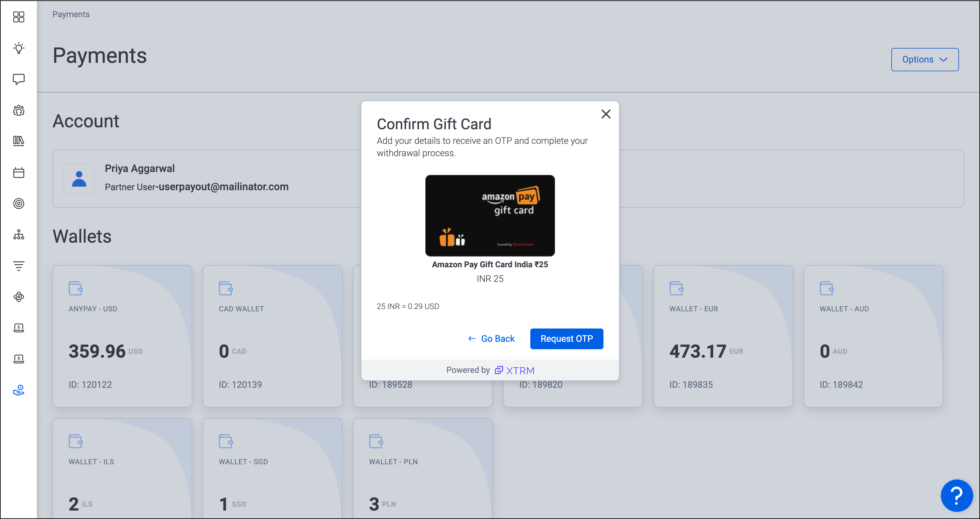Click the Payments breadcrumb link
This screenshot has height=519, width=980.
[x=71, y=14]
